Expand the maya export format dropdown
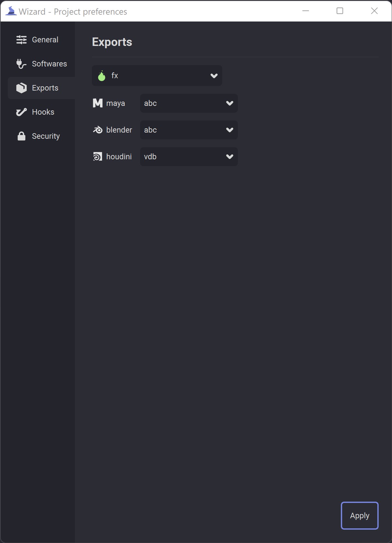This screenshot has width=392, height=543. coord(189,103)
